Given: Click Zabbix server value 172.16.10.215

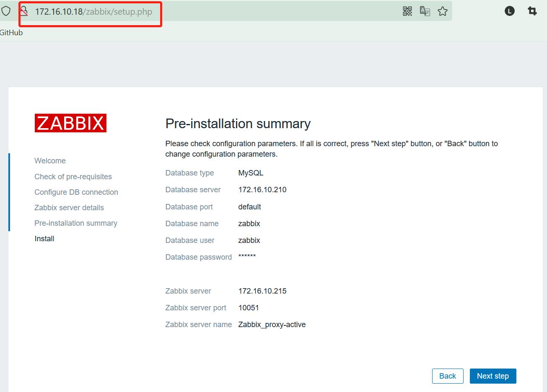Looking at the screenshot, I should coord(262,291).
